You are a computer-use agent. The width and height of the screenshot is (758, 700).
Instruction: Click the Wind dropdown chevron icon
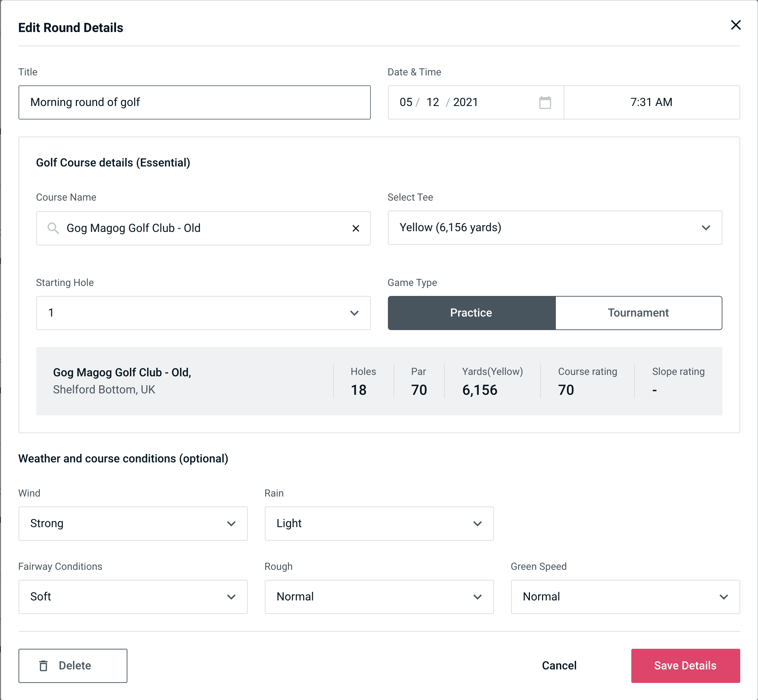tap(232, 523)
